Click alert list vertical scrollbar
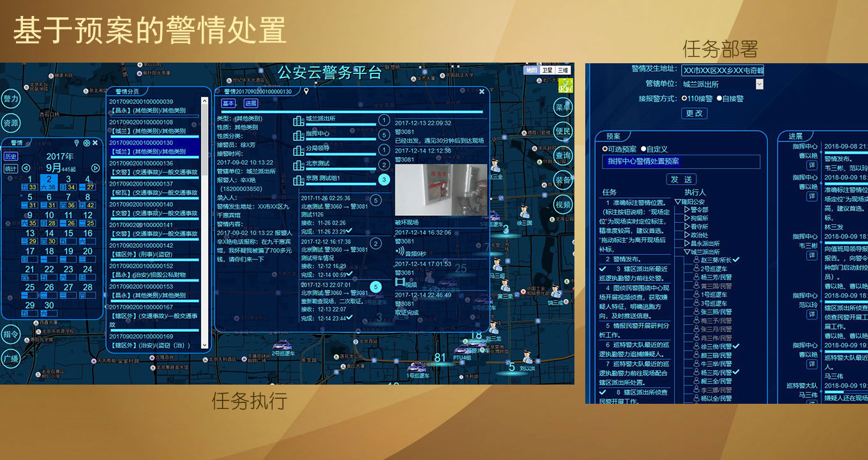This screenshot has width=868, height=460. [204, 222]
